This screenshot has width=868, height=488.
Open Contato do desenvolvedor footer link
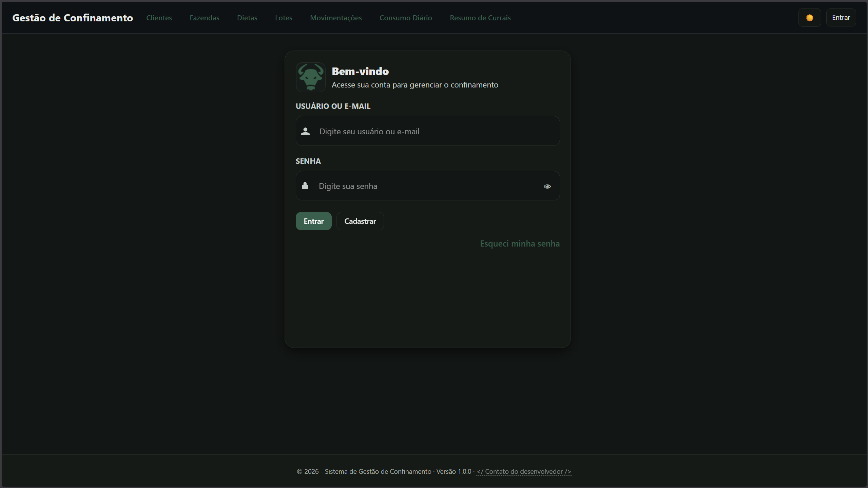tap(523, 471)
